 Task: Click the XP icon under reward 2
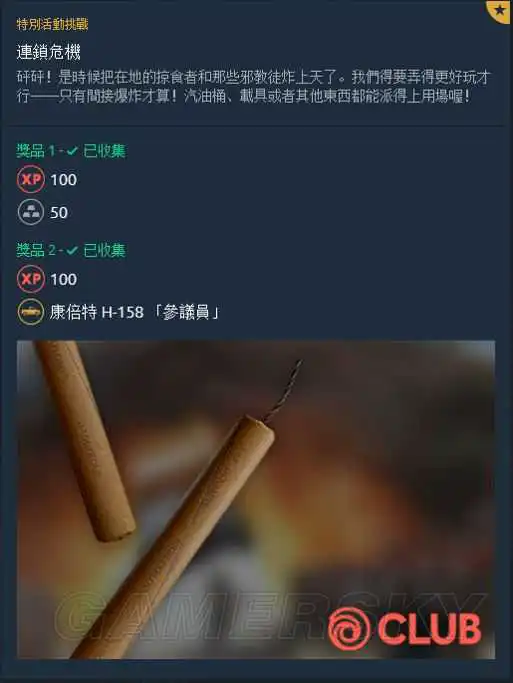[31, 279]
